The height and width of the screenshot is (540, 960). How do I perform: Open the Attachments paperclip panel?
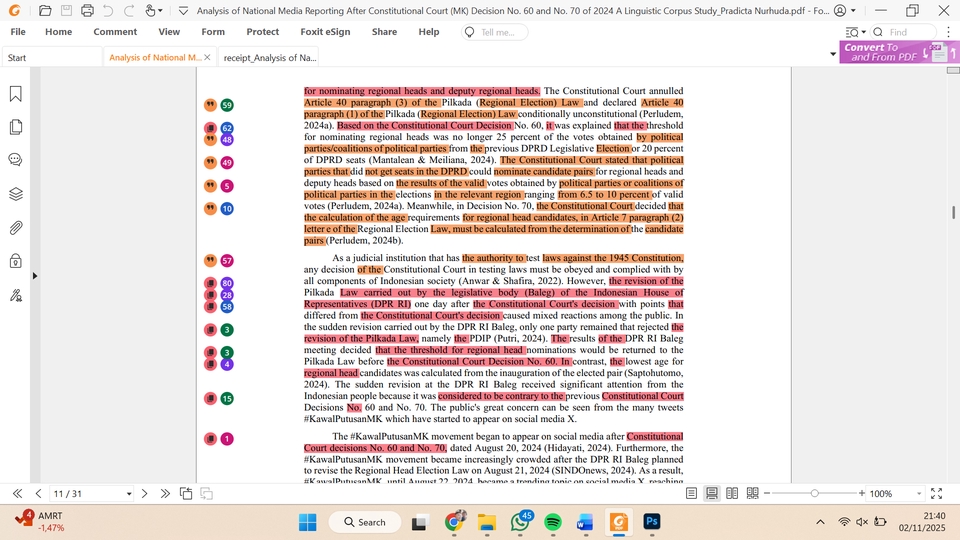(x=16, y=228)
